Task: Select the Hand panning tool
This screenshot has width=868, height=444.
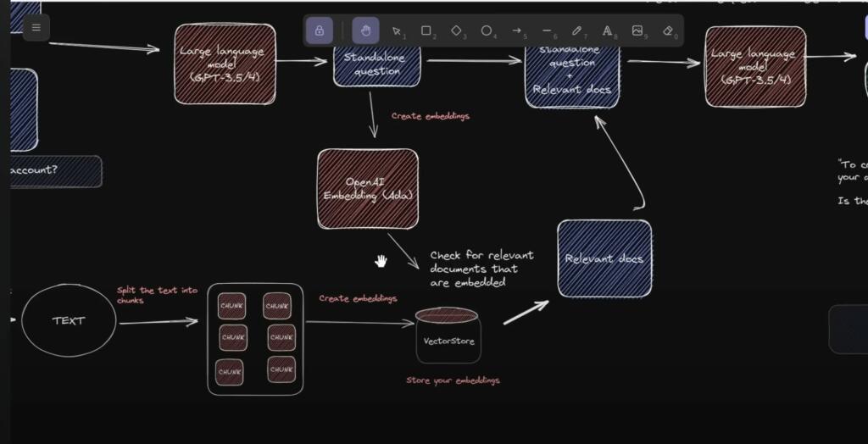Action: (365, 31)
